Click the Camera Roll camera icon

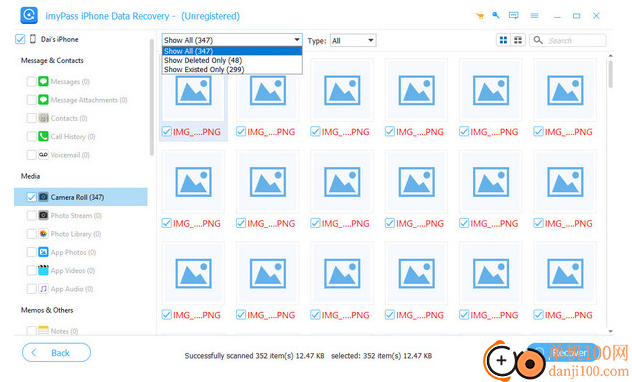pyautogui.click(x=43, y=197)
